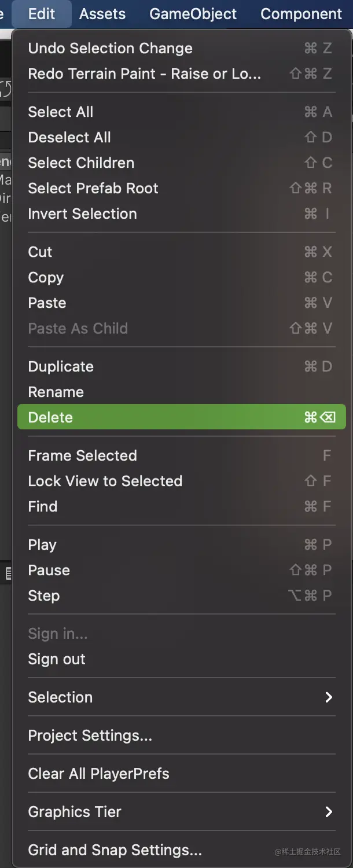Image resolution: width=353 pixels, height=868 pixels.
Task: Click the highlighted Delete item
Action: (181, 417)
